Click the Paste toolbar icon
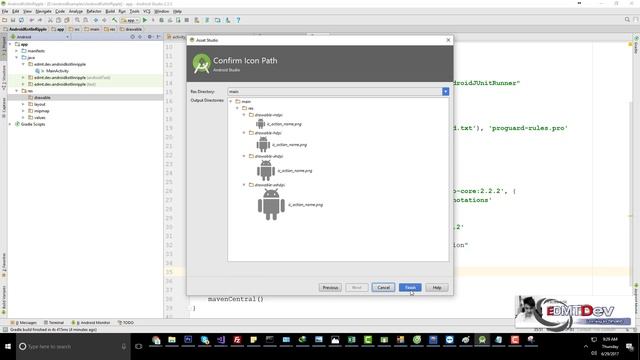 [x=67, y=20]
